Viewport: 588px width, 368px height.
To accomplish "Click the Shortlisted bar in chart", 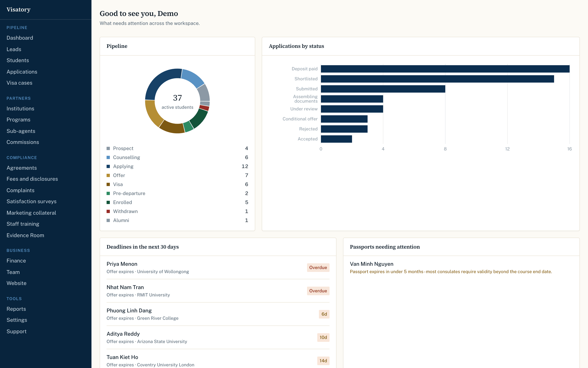I will [437, 79].
